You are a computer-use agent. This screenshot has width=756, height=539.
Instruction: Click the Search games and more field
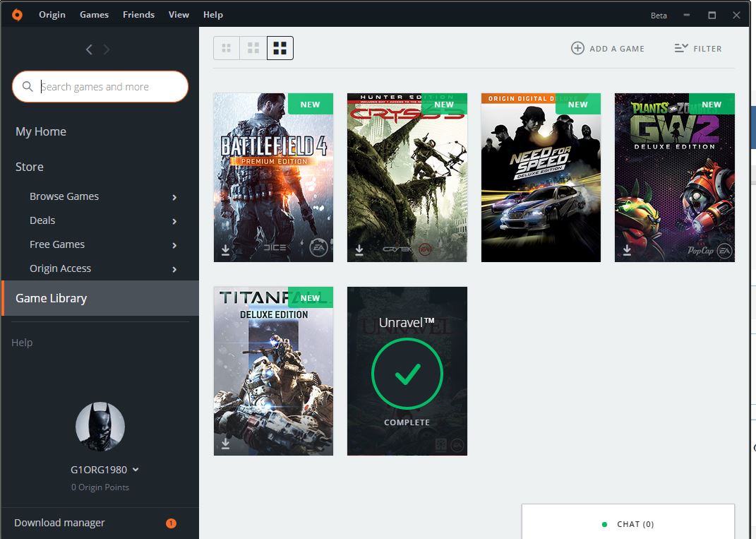pyautogui.click(x=106, y=87)
